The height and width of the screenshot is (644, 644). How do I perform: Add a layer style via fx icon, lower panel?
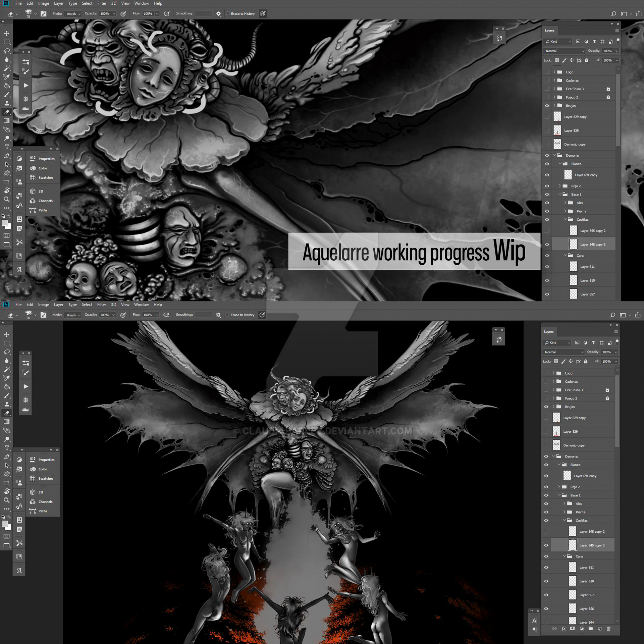564,629
